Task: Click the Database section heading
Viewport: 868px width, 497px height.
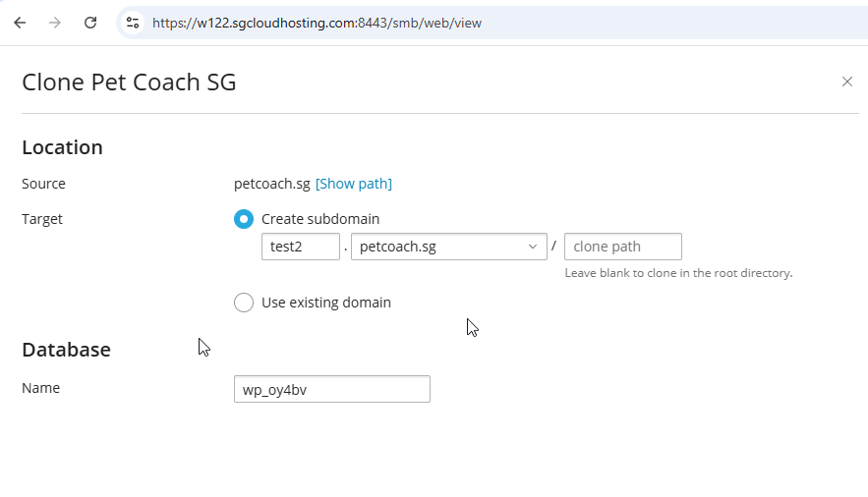Action: [x=67, y=350]
